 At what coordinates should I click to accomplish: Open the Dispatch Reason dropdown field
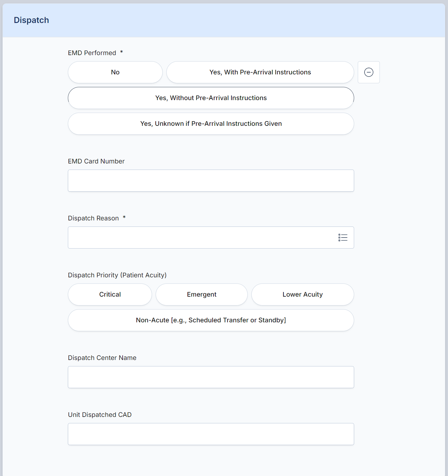211,238
